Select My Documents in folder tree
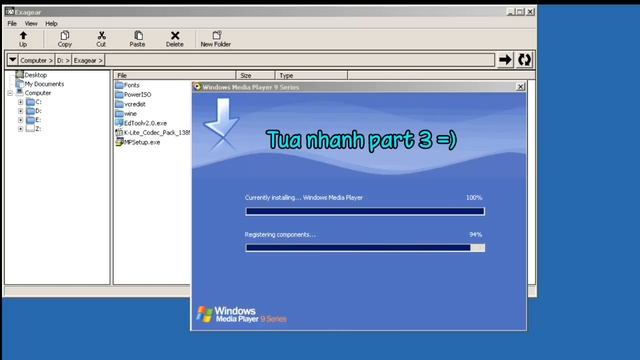The width and height of the screenshot is (640, 360). 44,84
